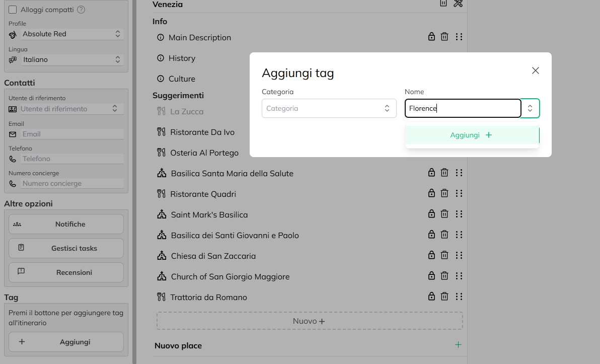Click green plus beside Nuovo place
This screenshot has height=364, width=600.
[458, 345]
